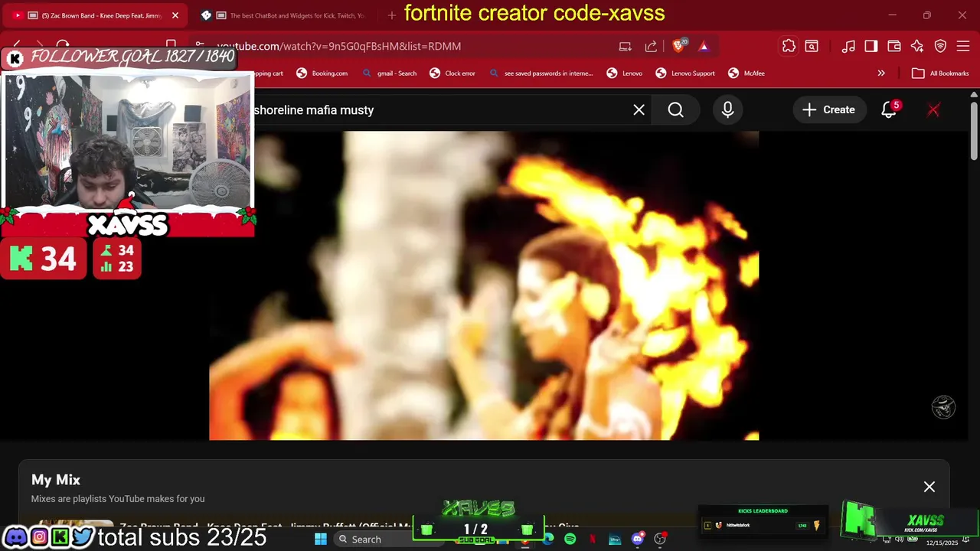The image size is (980, 551).
Task: Click the YouTube search magnifier button
Action: coord(675,109)
